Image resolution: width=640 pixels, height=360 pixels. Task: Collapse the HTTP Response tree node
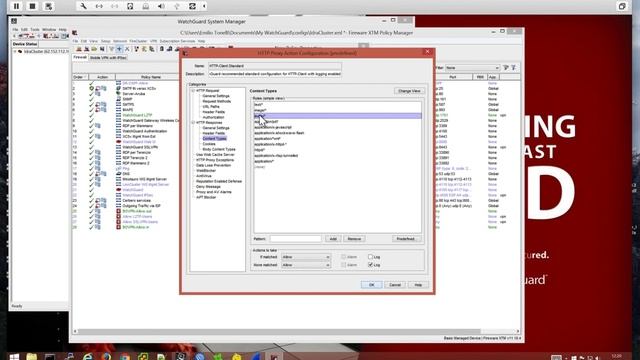tap(193, 122)
